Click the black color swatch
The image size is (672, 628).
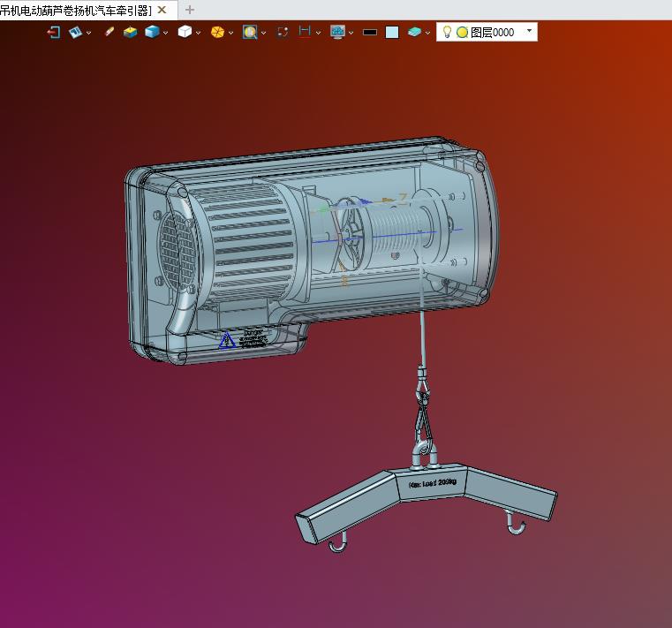pos(370,32)
